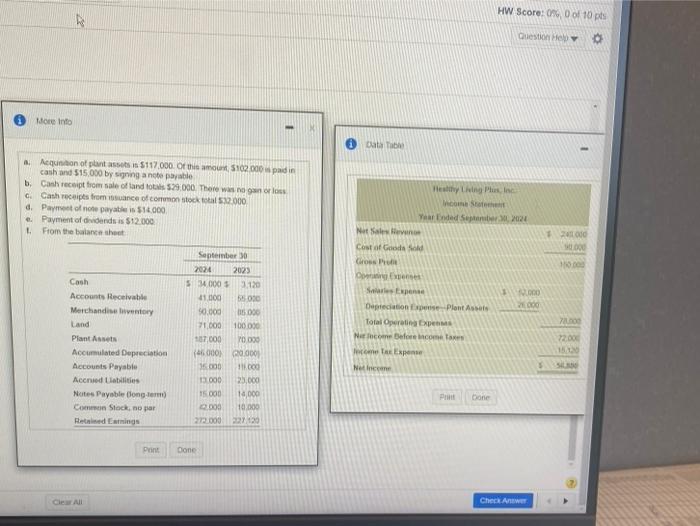Image resolution: width=700 pixels, height=526 pixels.
Task: Select the Land row label
Action: click(80, 324)
